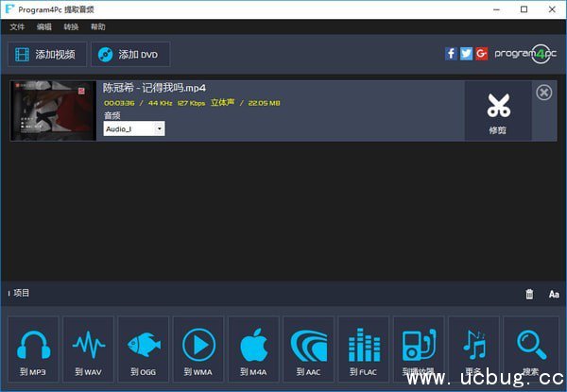This screenshot has height=392, width=567.
Task: Maximize the Program4Pc window
Action: pos(524,9)
